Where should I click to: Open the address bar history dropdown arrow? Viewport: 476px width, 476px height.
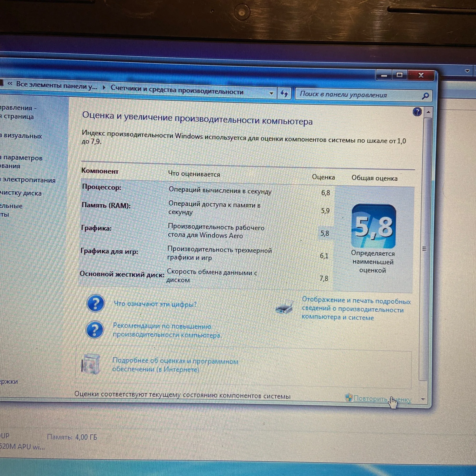tap(271, 93)
